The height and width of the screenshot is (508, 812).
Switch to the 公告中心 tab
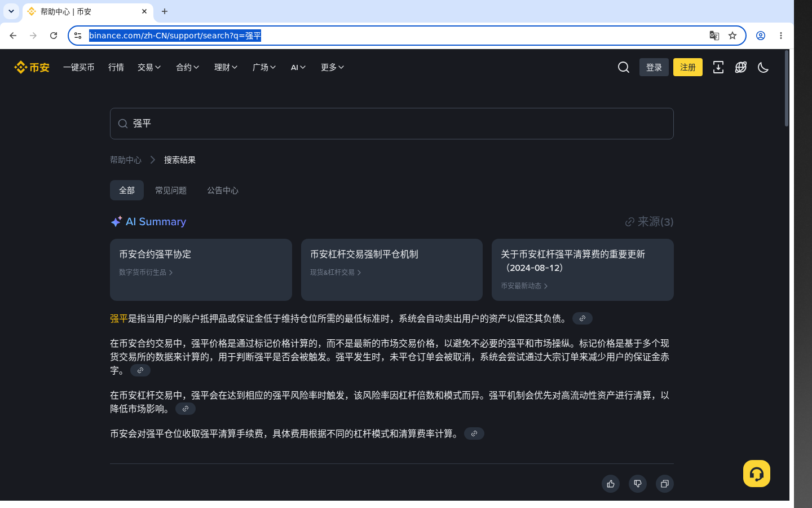(x=223, y=190)
